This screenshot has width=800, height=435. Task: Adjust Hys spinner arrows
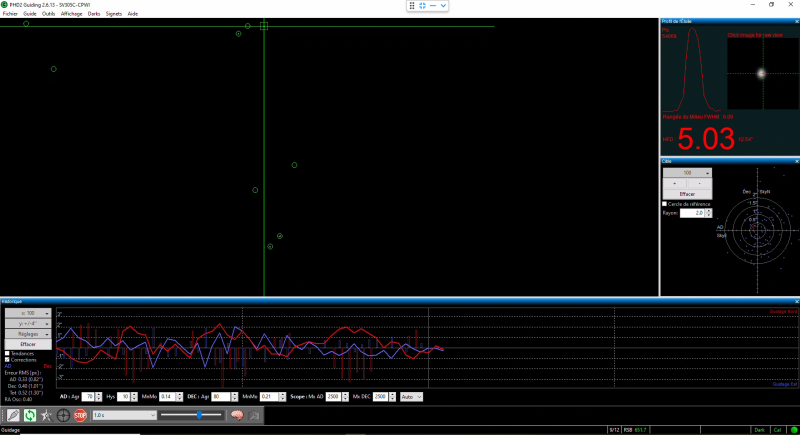click(134, 397)
